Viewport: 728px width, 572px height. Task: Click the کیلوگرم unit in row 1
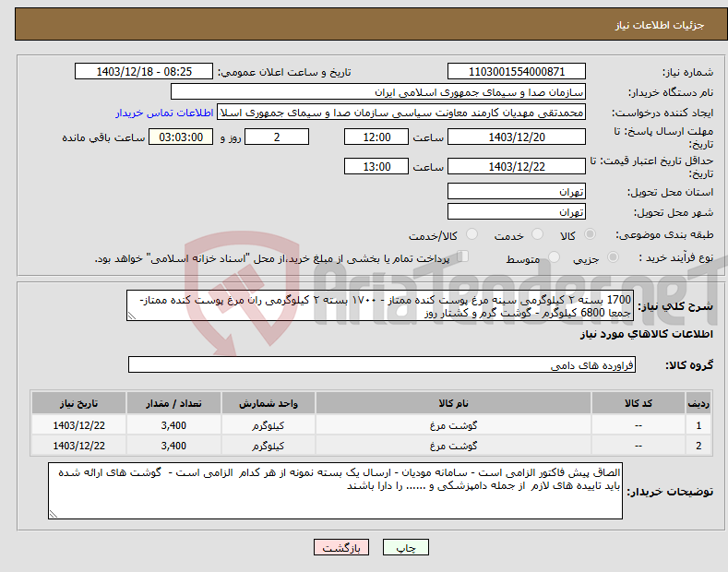point(269,424)
